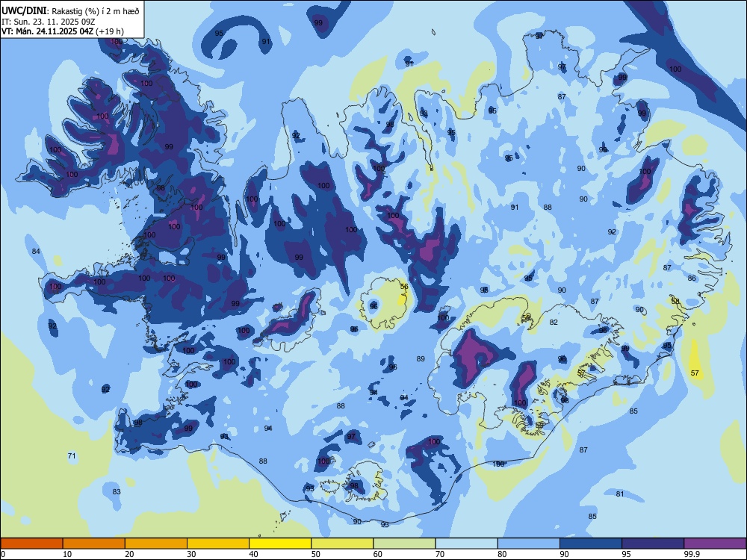Click the legend scale label '0'

(x=3, y=554)
